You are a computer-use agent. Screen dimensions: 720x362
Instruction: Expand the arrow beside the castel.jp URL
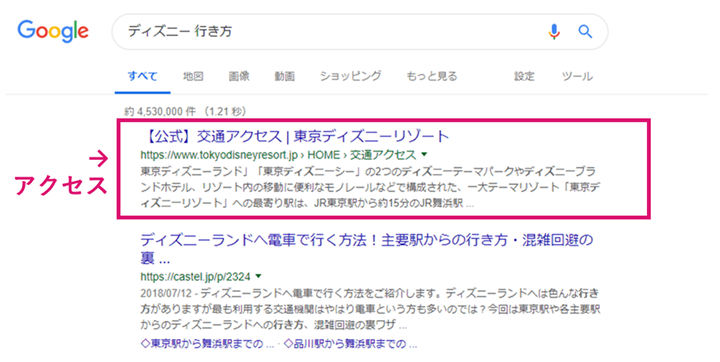click(258, 276)
